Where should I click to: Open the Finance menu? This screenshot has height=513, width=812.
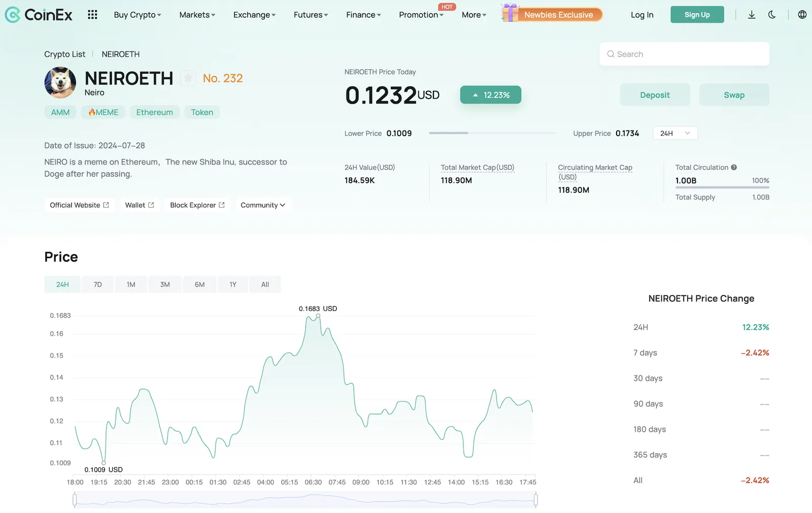363,15
